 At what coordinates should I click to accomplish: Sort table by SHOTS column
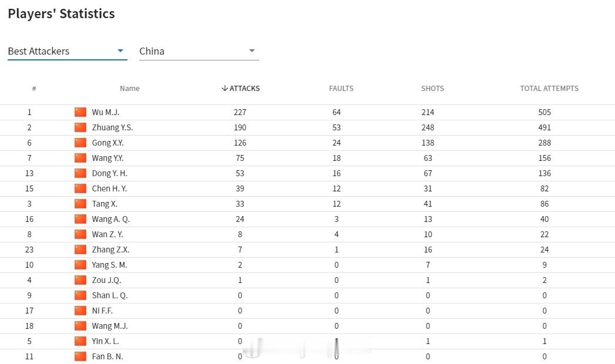[x=433, y=88]
